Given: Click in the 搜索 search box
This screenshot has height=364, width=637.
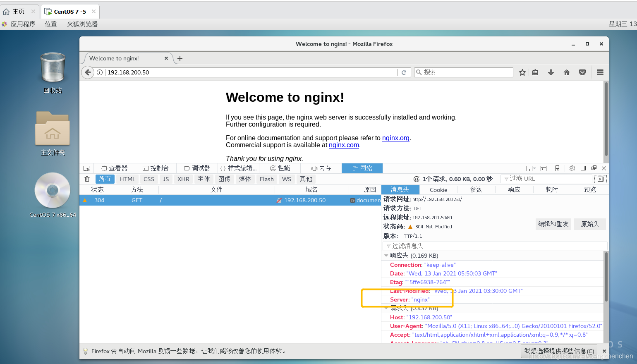Looking at the screenshot, I should (463, 72).
